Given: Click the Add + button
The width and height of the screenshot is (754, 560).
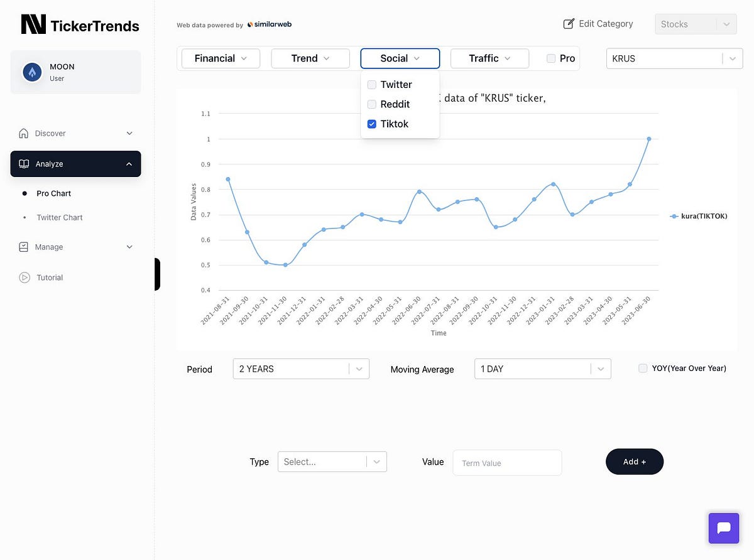Looking at the screenshot, I should (635, 461).
